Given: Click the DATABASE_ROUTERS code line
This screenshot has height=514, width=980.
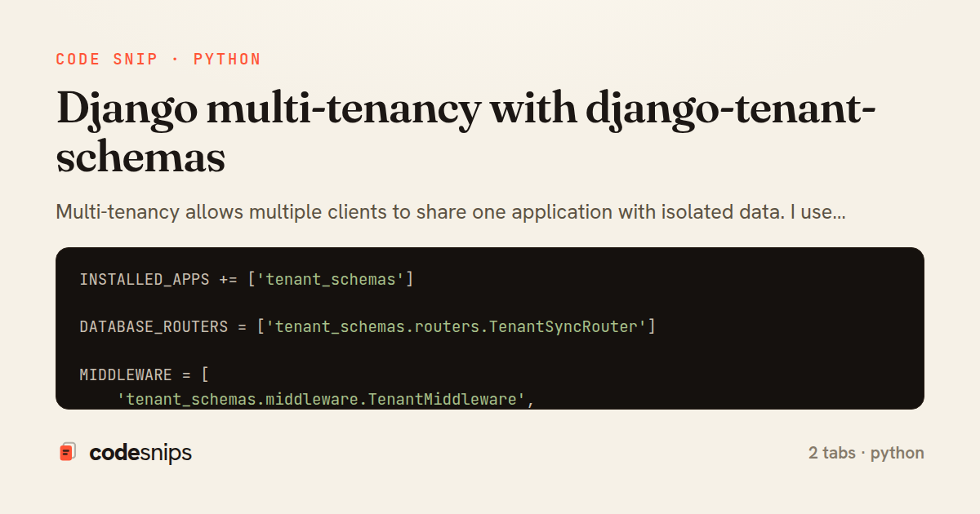Looking at the screenshot, I should tap(367, 327).
